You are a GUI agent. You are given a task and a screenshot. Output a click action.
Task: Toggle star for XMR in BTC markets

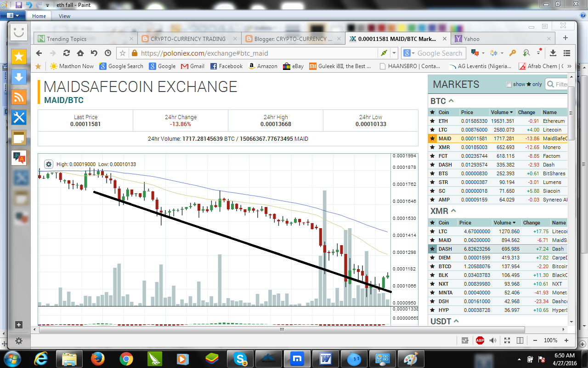[x=432, y=147]
